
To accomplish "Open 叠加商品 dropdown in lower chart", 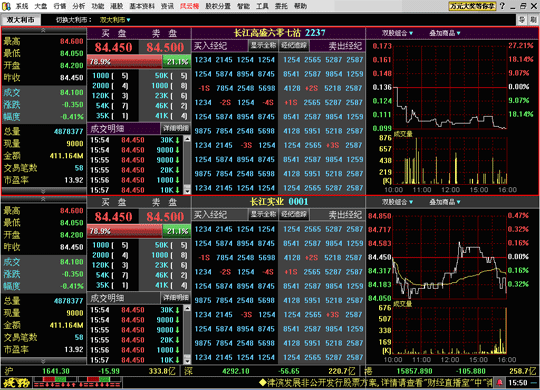I will pos(444,202).
